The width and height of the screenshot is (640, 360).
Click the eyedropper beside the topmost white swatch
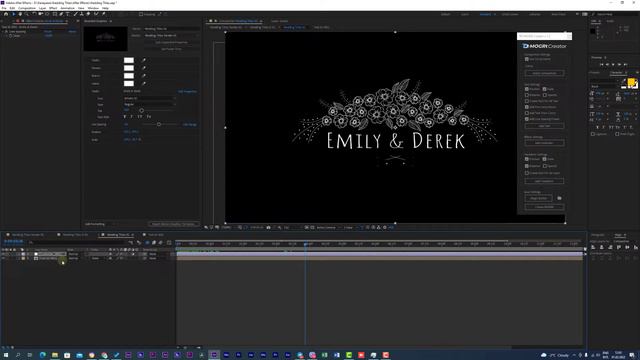[x=144, y=60]
